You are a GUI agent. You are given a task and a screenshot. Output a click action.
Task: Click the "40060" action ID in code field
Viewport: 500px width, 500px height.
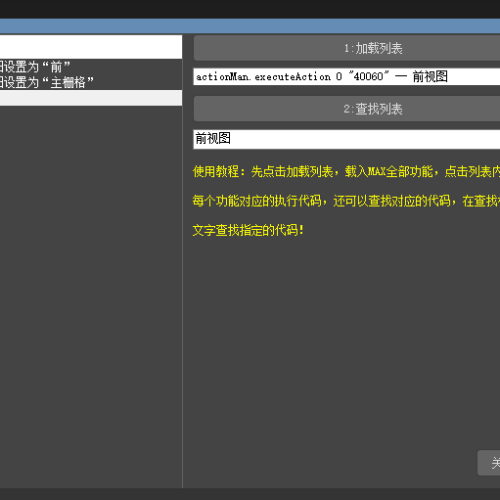click(369, 76)
